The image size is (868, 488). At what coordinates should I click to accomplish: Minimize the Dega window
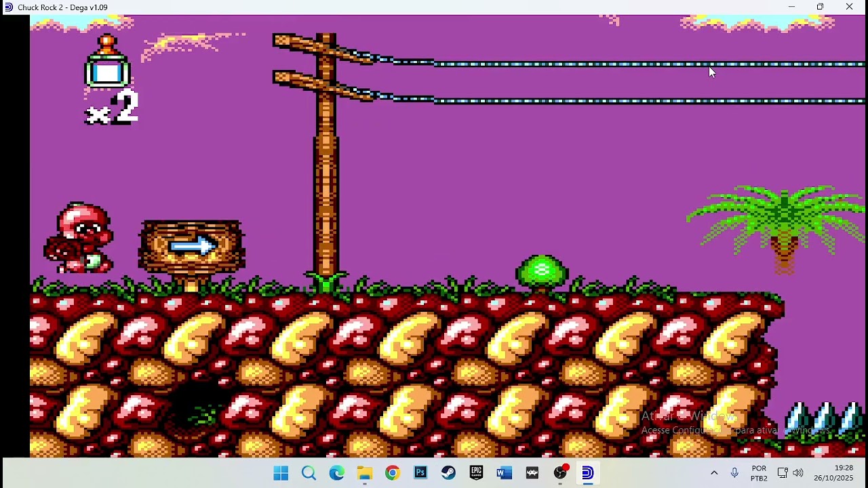(x=791, y=7)
